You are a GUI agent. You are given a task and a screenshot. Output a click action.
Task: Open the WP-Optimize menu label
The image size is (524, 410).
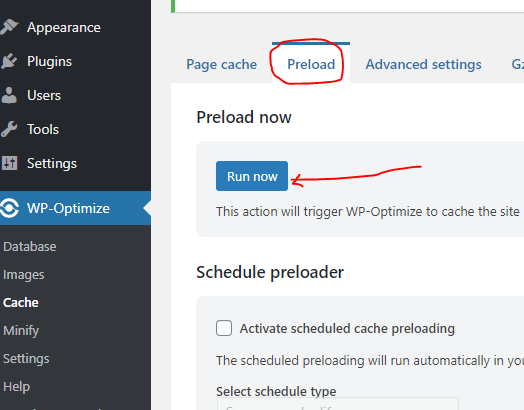coord(69,208)
